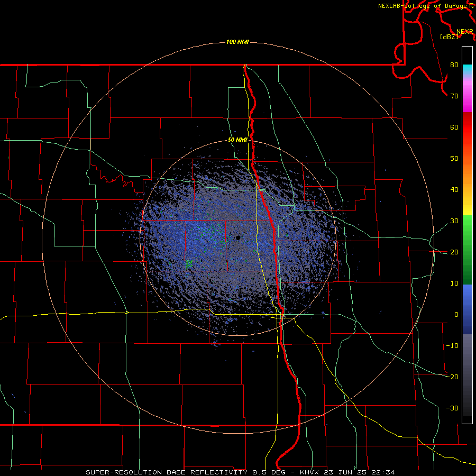Click the green band of the color bar
This screenshot has height=476, width=476.
click(467, 250)
